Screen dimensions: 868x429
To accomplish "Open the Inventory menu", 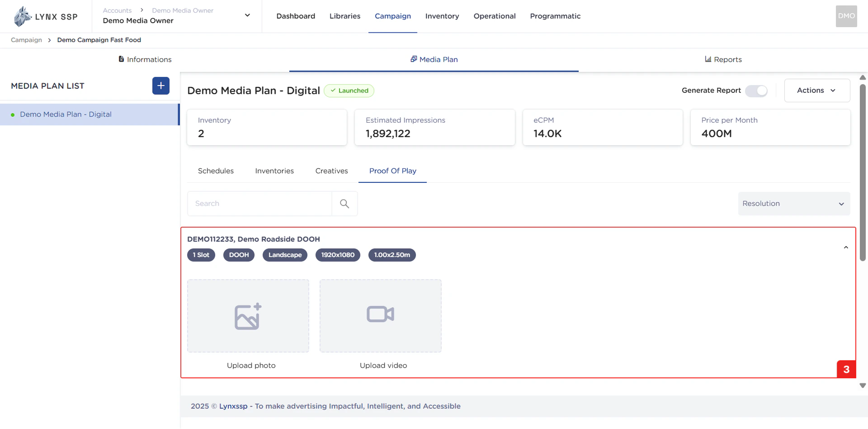I will [442, 16].
